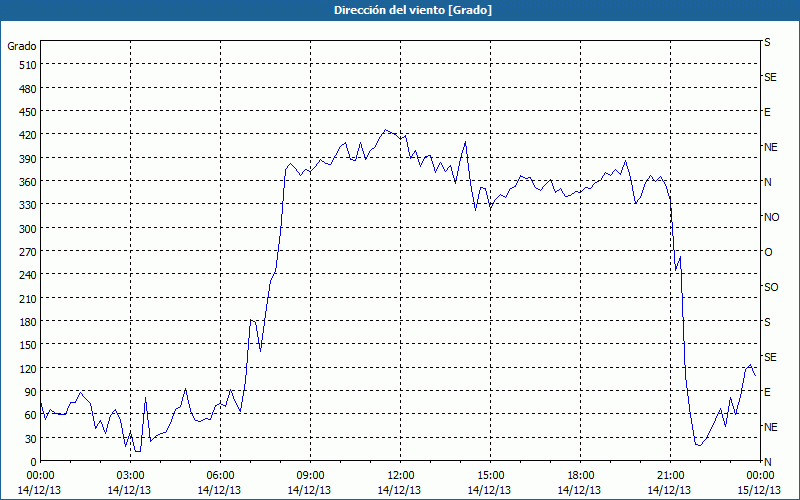
Task: Select the 300 degree axis label
Action: coord(28,229)
